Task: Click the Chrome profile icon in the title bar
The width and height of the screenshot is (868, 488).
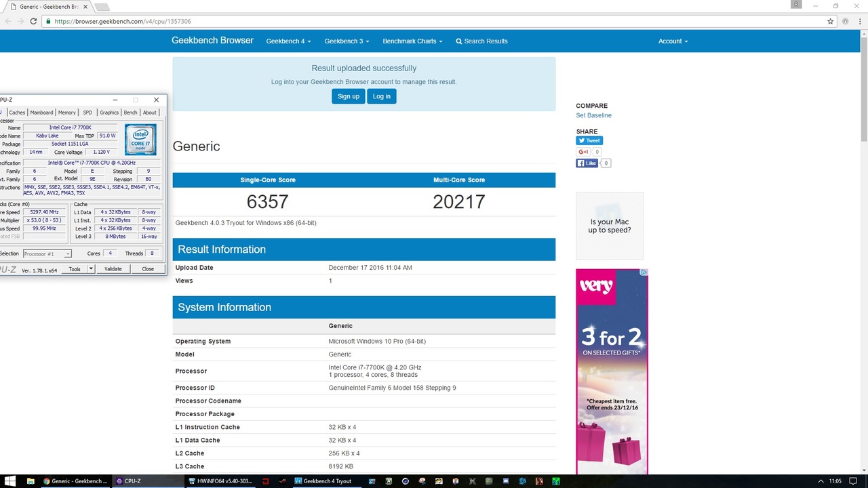Action: coord(796,5)
